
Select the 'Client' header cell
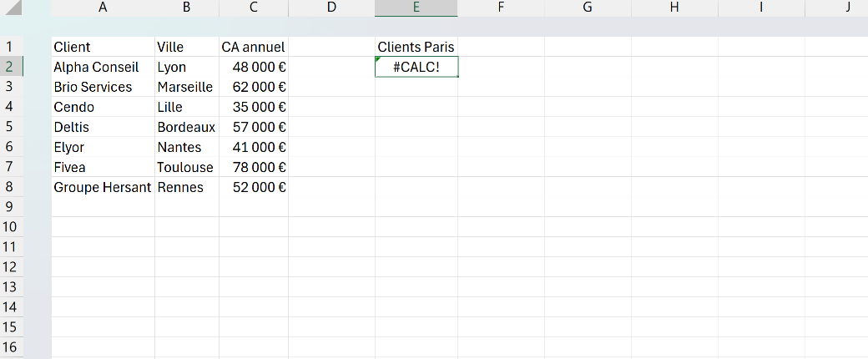point(103,47)
